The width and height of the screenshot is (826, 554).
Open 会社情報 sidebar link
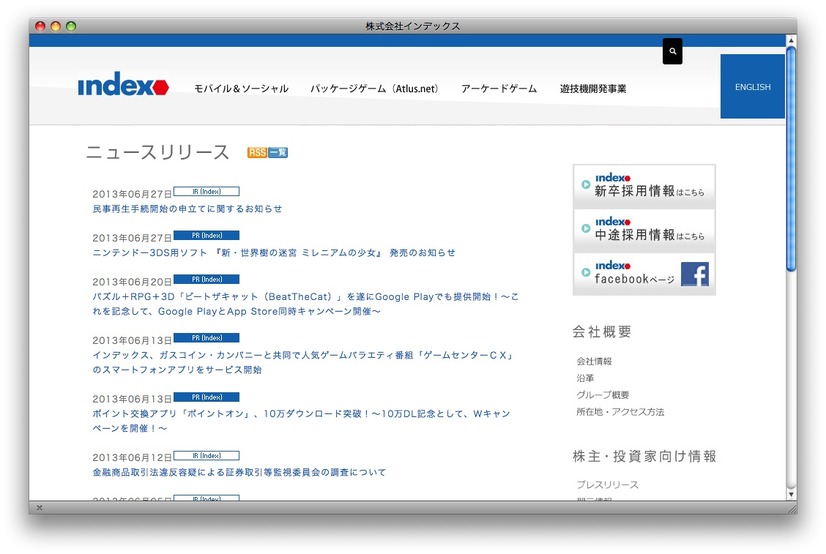[x=594, y=361]
